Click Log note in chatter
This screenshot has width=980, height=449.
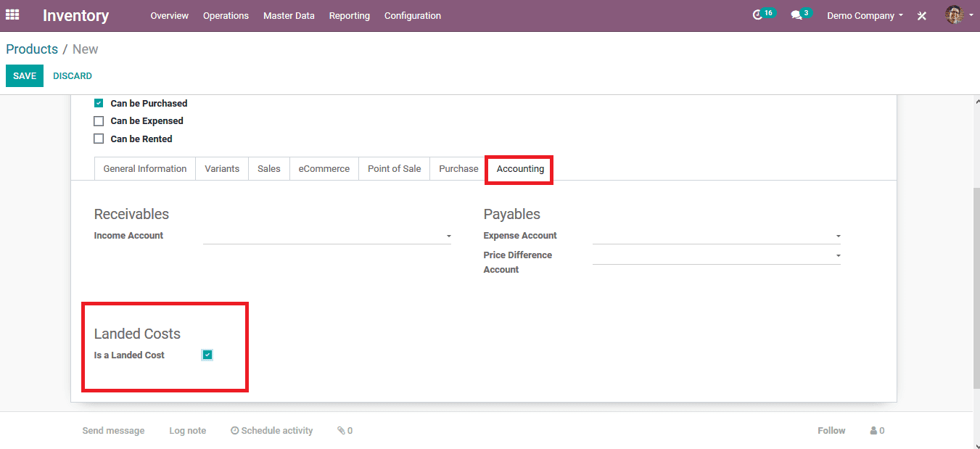coord(188,431)
